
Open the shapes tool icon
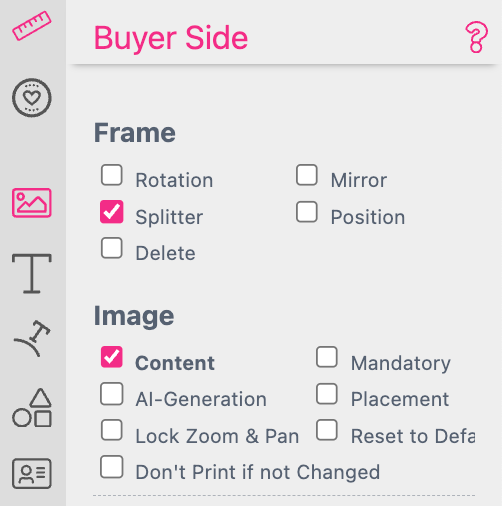tap(32, 408)
